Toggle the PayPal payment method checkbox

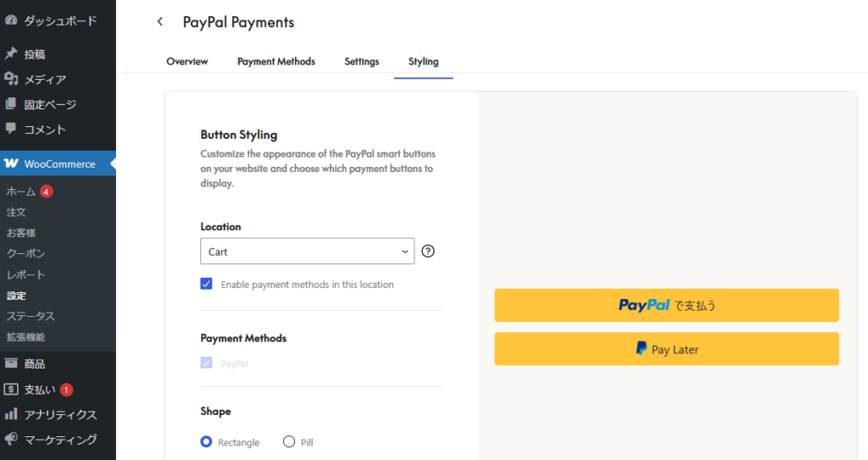(x=207, y=363)
